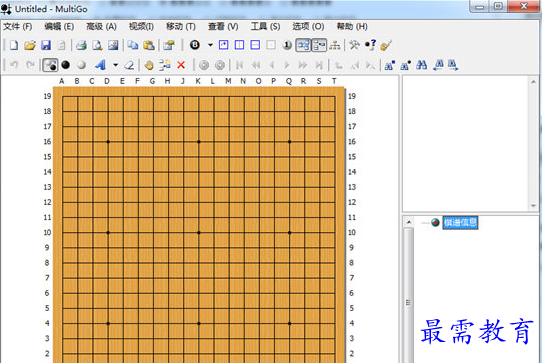Toggle the first pressed tree-view button
The height and width of the screenshot is (363, 542).
[303, 45]
